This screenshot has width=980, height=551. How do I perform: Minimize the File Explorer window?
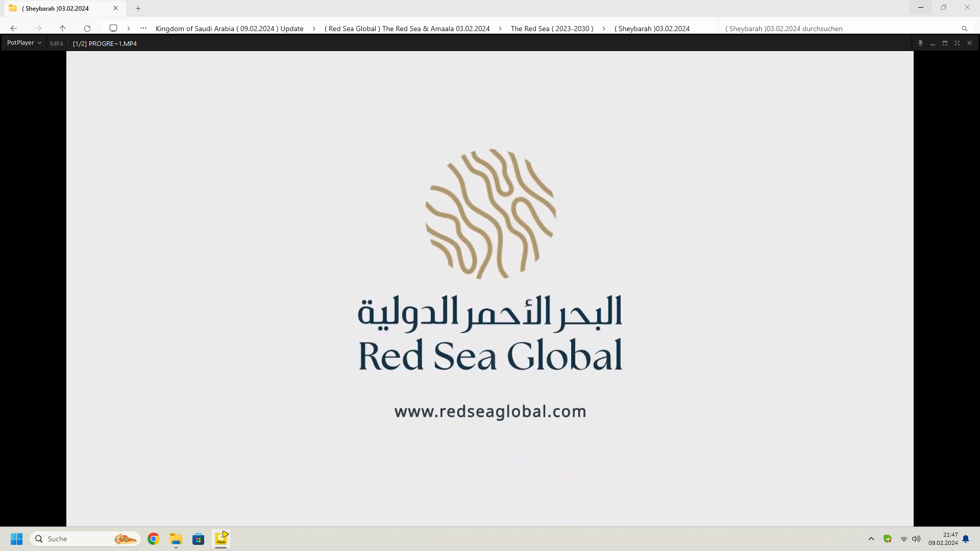pyautogui.click(x=921, y=8)
